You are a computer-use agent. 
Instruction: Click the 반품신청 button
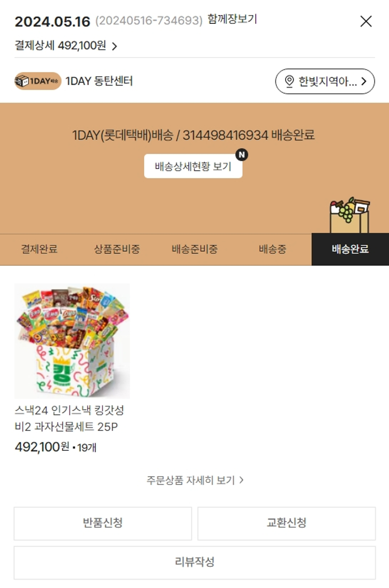pyautogui.click(x=103, y=523)
